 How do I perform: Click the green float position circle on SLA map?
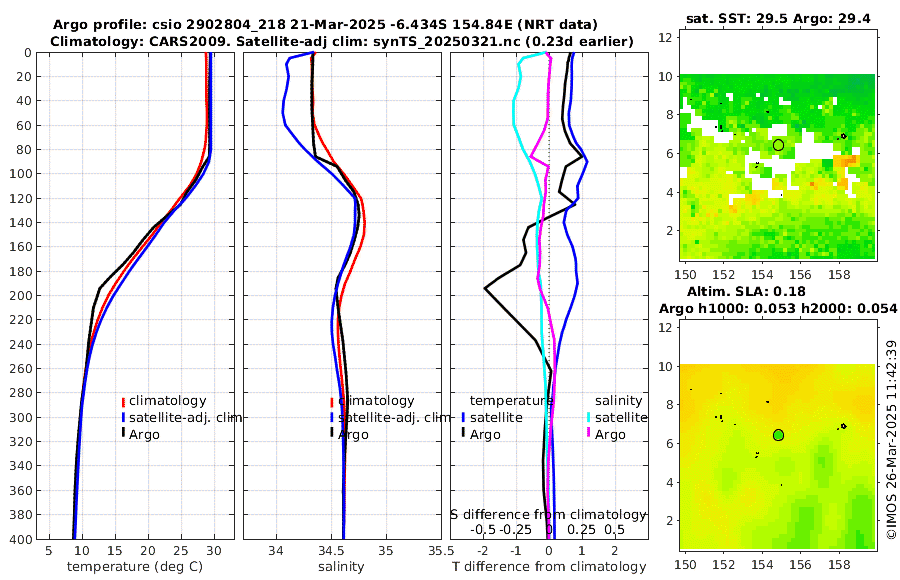point(778,435)
